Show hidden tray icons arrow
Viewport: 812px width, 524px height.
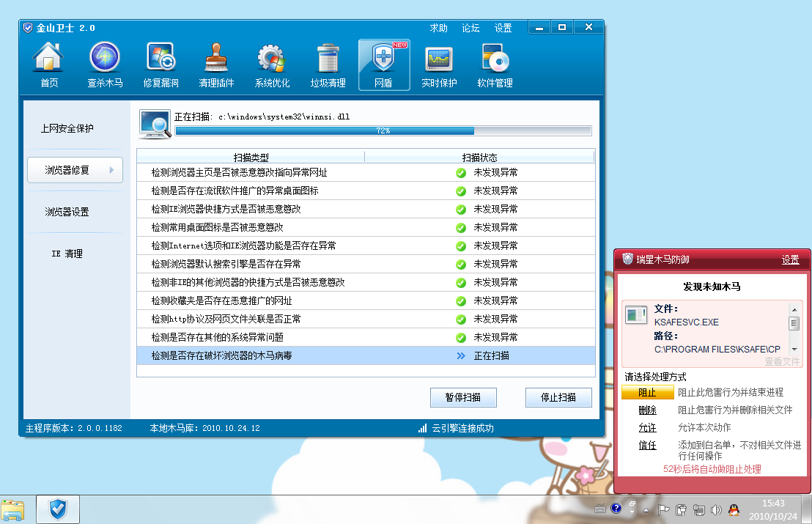[646, 510]
